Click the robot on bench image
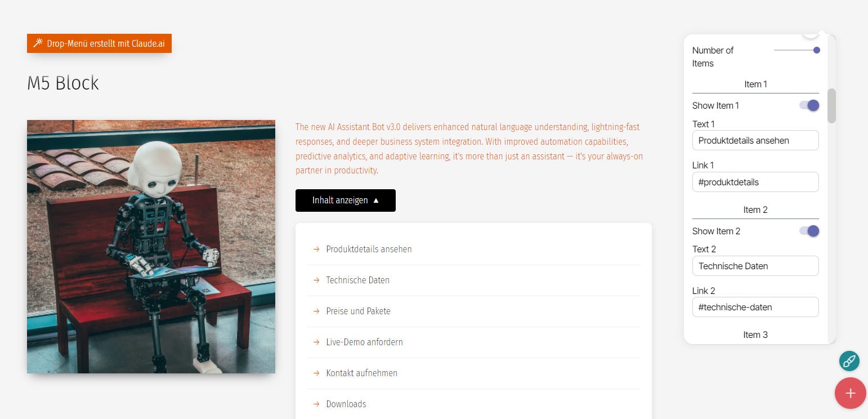Viewport: 868px width, 419px height. click(151, 247)
